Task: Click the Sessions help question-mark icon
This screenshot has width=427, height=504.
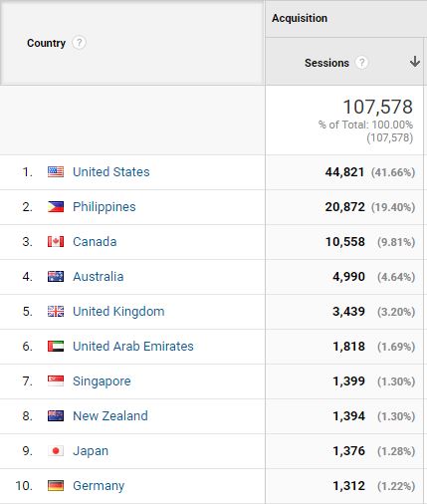Action: pyautogui.click(x=361, y=63)
